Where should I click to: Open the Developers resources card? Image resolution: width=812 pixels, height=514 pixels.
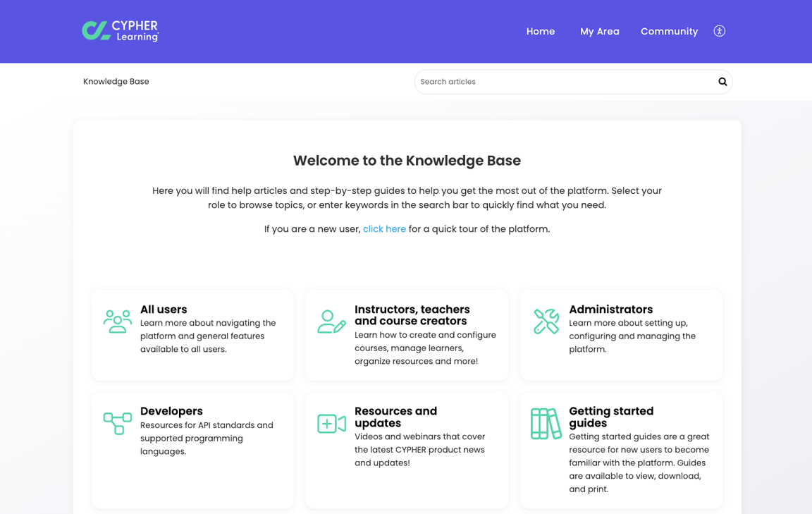pyautogui.click(x=192, y=449)
